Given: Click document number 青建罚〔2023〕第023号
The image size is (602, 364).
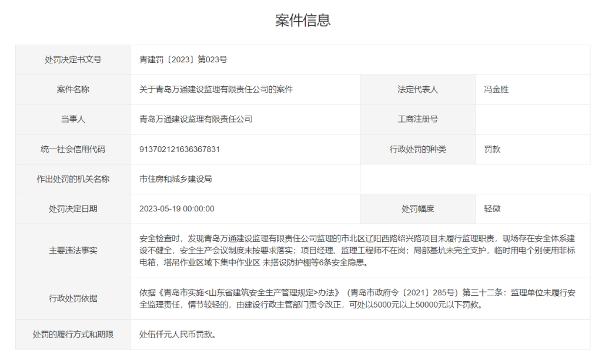Looking at the screenshot, I should (x=183, y=59).
